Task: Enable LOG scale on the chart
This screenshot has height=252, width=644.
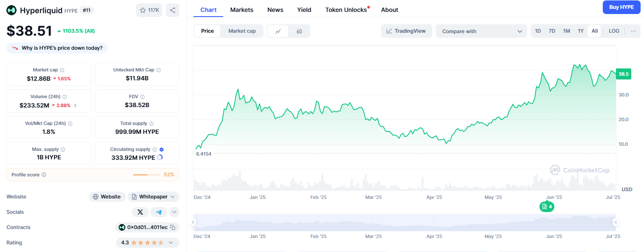Action: pos(614,31)
